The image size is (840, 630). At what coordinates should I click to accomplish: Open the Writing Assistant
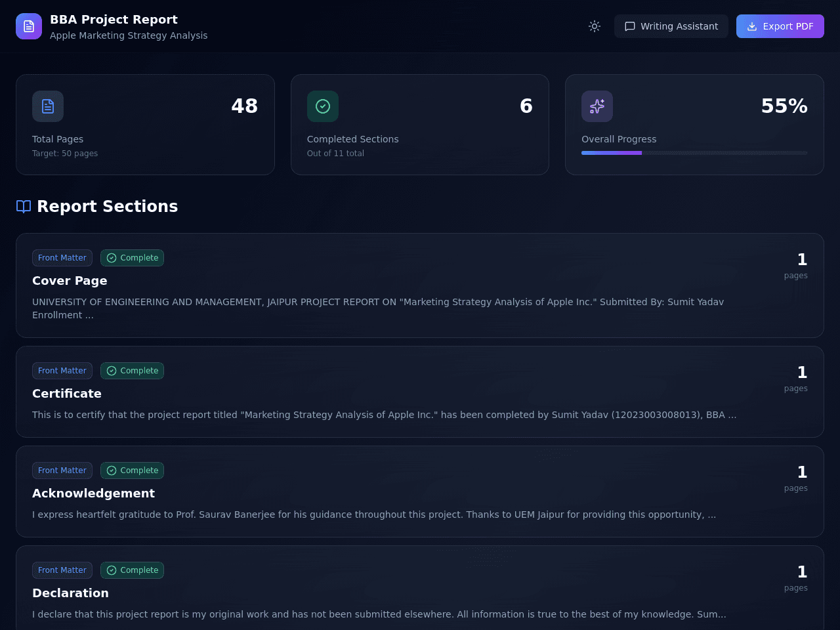(x=671, y=26)
